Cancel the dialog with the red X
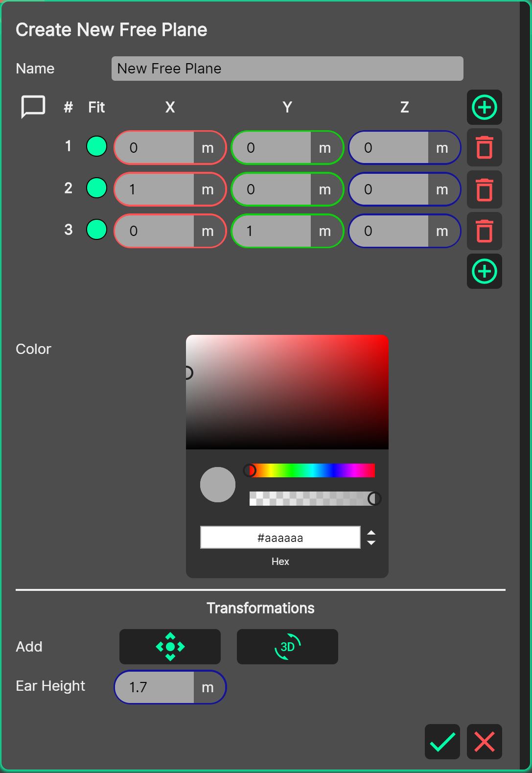The image size is (532, 773). pos(485,742)
